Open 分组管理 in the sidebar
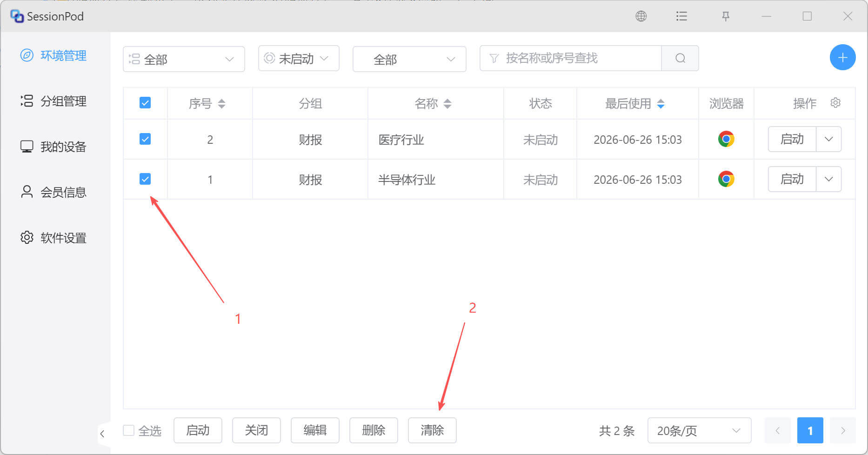This screenshot has width=868, height=455. [53, 101]
